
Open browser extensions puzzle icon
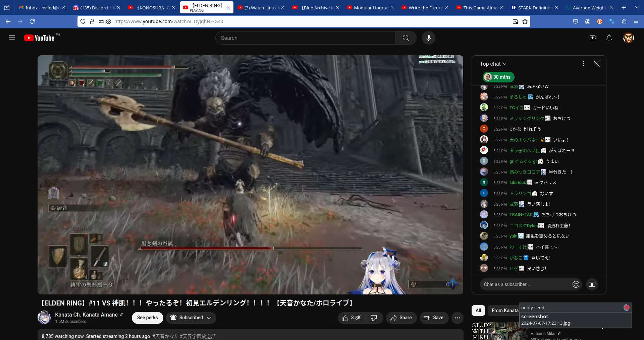tap(624, 21)
